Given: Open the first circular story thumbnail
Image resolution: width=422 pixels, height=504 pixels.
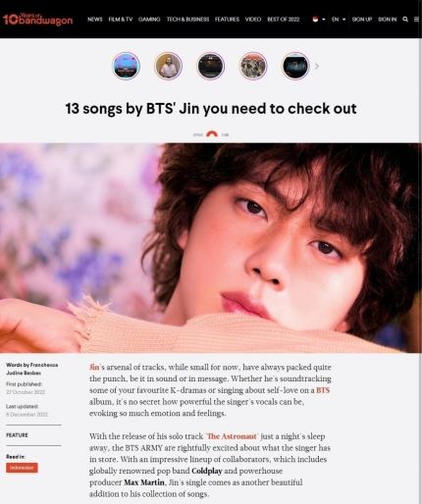Looking at the screenshot, I should coord(126,66).
